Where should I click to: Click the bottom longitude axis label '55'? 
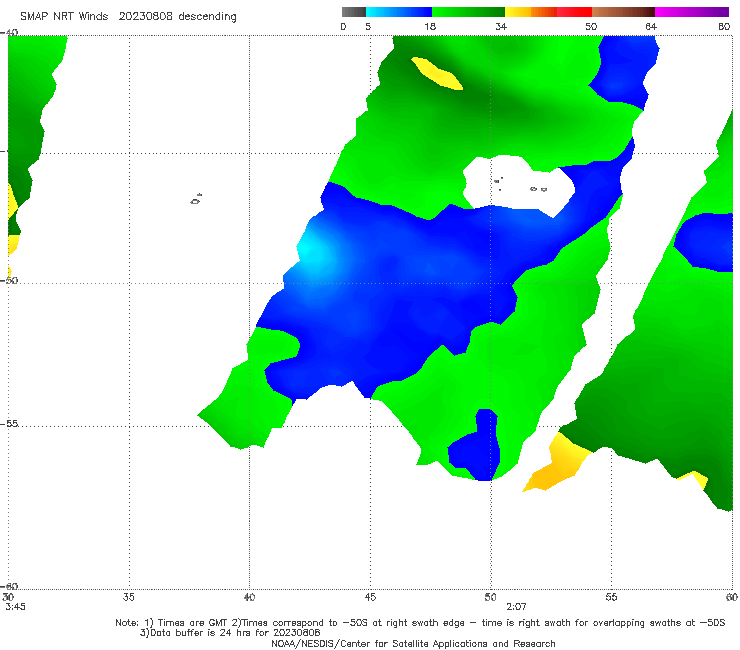(x=611, y=597)
